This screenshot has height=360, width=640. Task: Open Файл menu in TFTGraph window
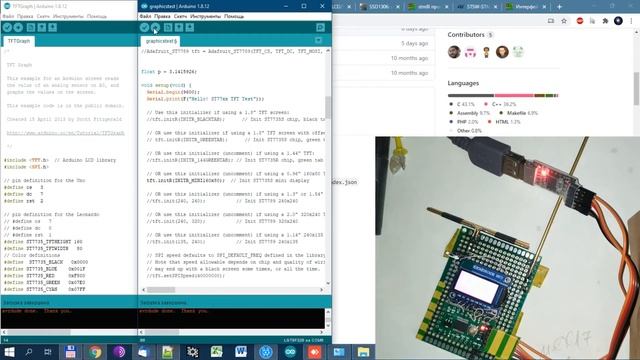coord(8,16)
